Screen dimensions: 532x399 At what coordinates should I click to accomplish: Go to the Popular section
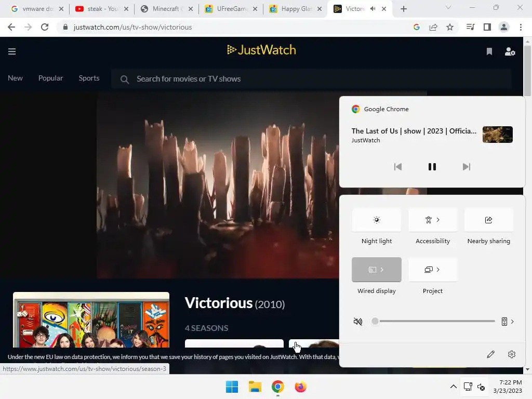coord(50,78)
